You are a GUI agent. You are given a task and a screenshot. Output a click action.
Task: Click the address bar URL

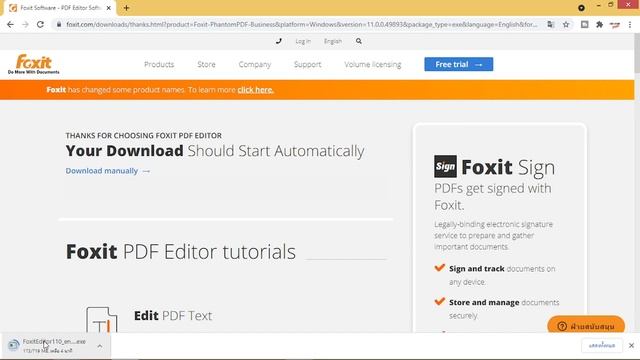(x=302, y=24)
